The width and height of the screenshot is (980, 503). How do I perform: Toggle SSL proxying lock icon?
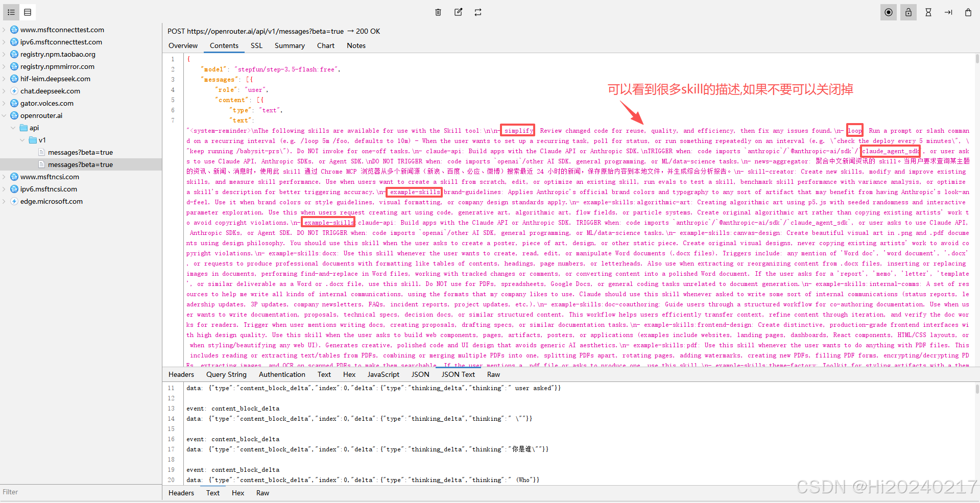(x=909, y=12)
